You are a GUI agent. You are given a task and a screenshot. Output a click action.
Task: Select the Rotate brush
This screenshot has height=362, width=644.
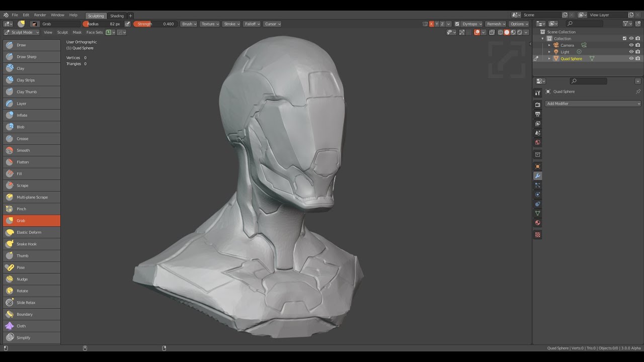pos(32,291)
